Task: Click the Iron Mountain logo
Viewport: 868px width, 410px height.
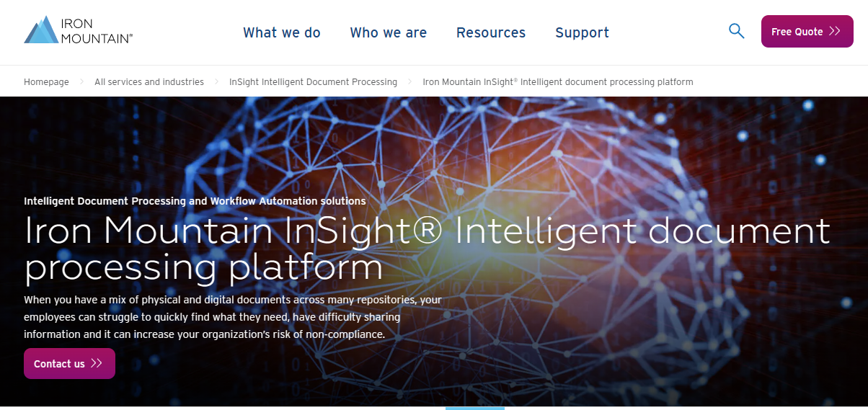Action: 78,30
